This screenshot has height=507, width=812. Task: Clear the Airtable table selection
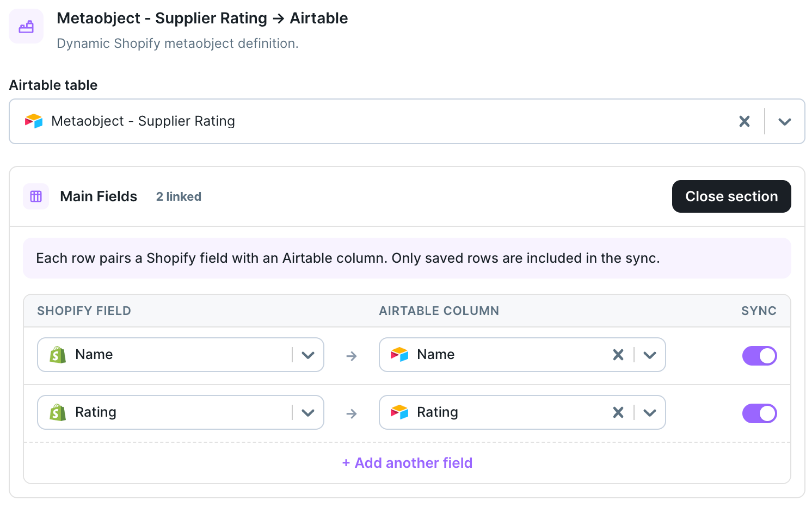(x=745, y=121)
